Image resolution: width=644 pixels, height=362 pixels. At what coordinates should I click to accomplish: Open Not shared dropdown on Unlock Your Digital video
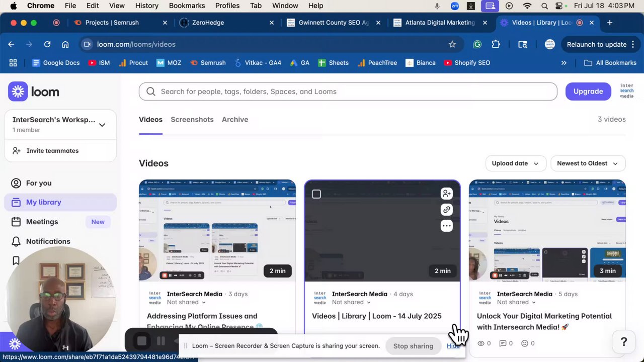pos(516,302)
